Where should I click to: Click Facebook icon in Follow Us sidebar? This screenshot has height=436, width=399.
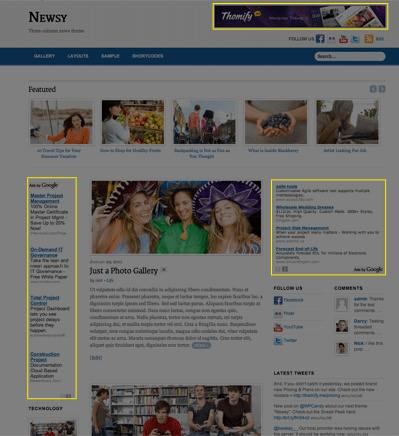pos(278,300)
